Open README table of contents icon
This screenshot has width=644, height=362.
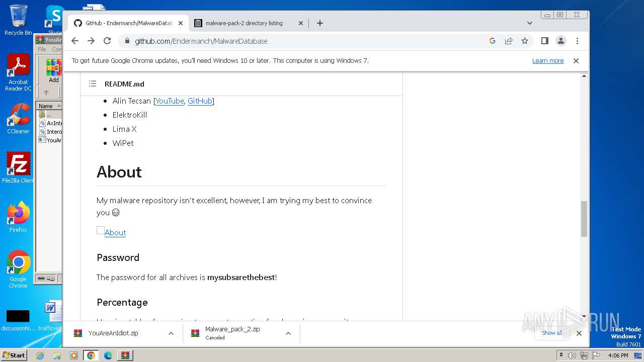93,83
